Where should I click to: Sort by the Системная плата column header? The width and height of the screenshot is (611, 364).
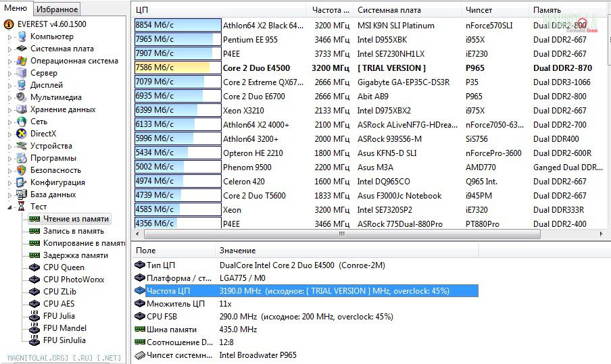point(408,10)
